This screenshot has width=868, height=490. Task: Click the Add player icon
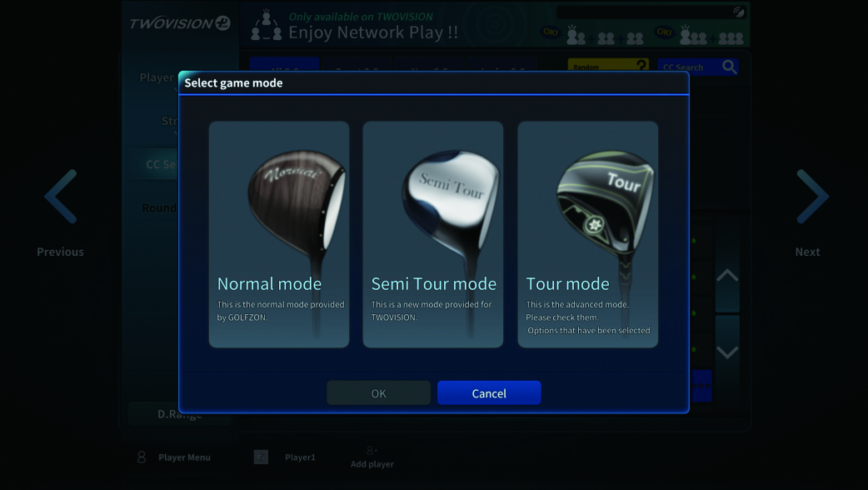[372, 451]
